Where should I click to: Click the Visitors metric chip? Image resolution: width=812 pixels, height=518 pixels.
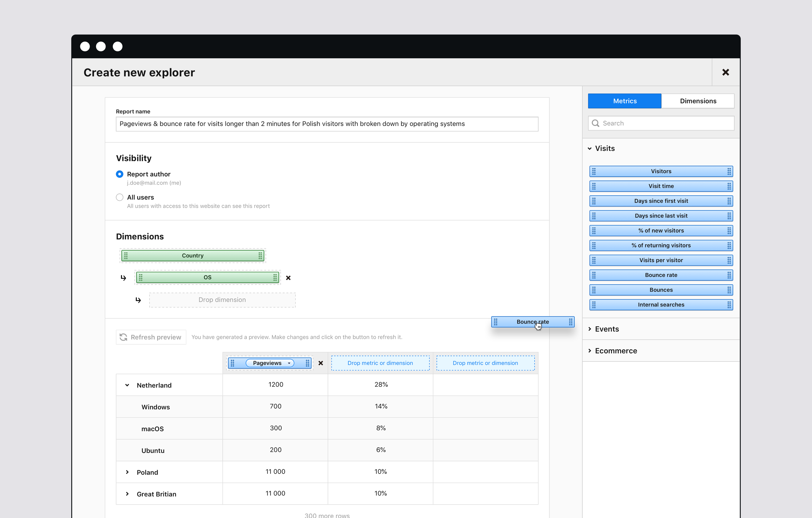pos(661,171)
